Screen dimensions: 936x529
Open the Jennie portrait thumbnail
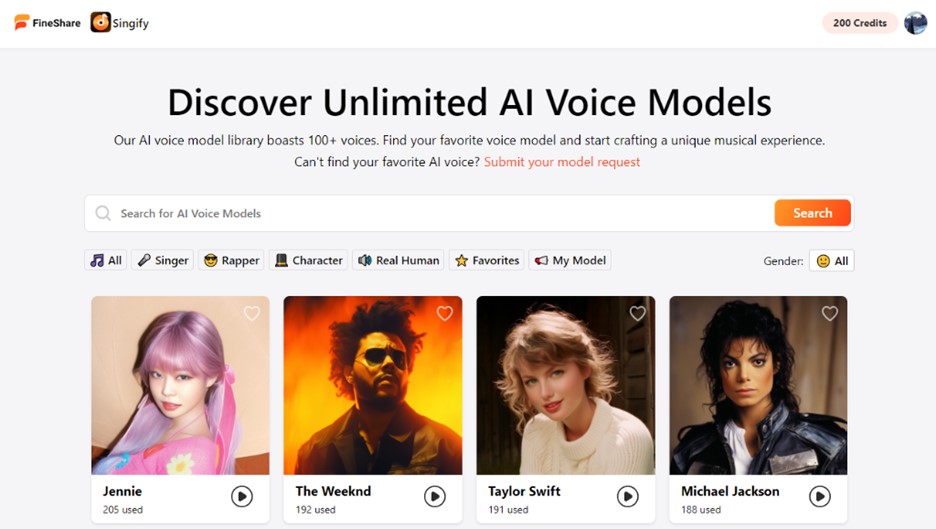click(x=180, y=385)
